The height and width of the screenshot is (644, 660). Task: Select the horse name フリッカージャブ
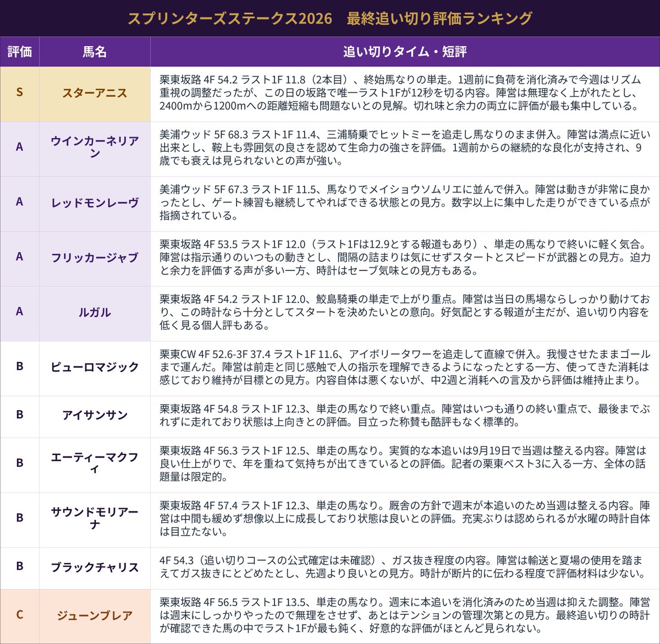(x=95, y=258)
